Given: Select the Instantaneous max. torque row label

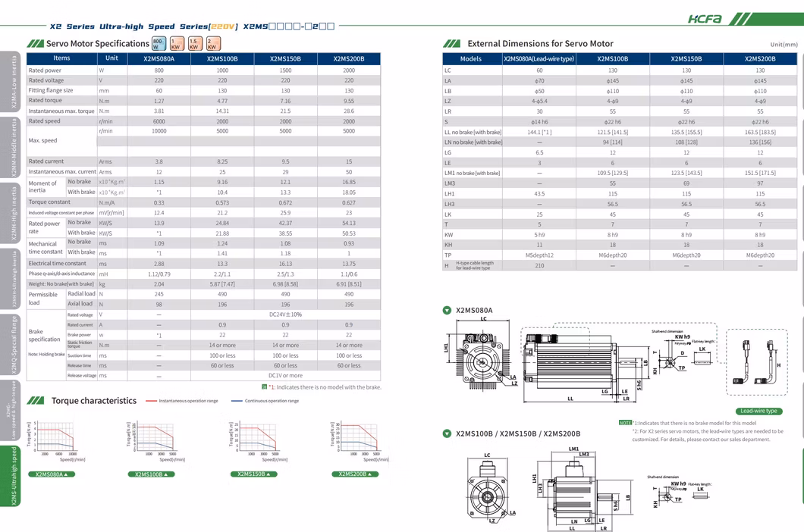Looking at the screenshot, I should point(61,111).
